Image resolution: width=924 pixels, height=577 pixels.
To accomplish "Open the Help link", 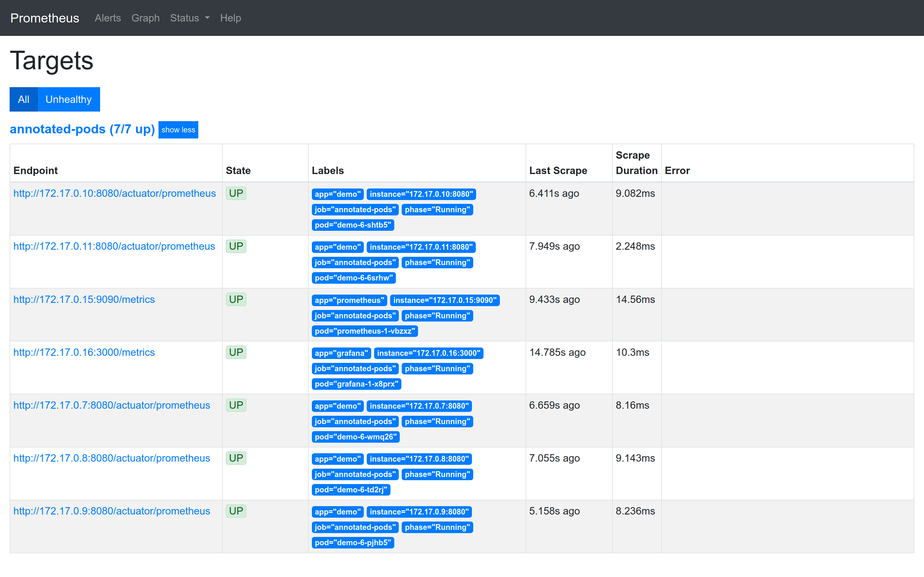I will (230, 18).
